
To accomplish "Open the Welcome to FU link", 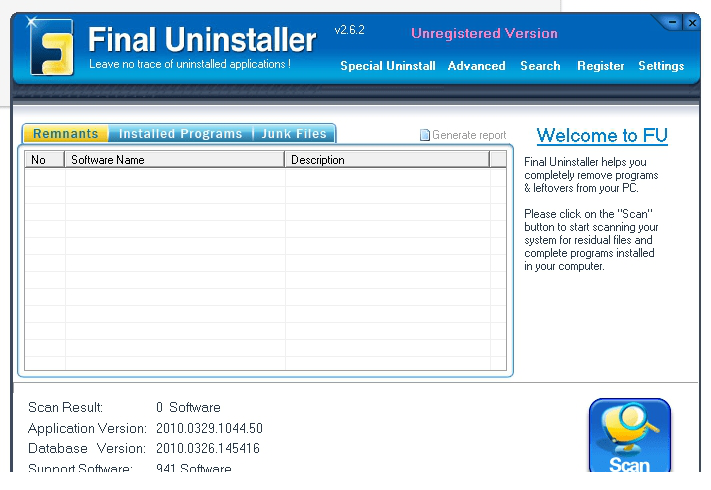I will 602,136.
